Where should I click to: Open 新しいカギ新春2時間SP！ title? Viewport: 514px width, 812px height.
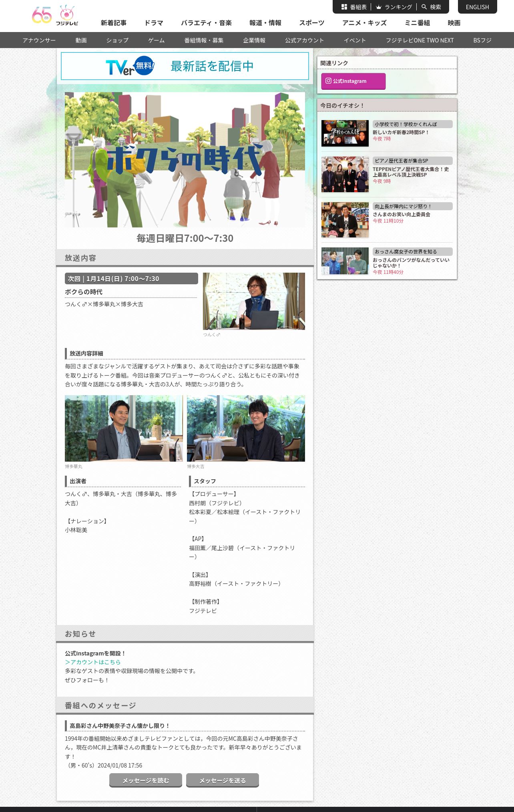401,132
